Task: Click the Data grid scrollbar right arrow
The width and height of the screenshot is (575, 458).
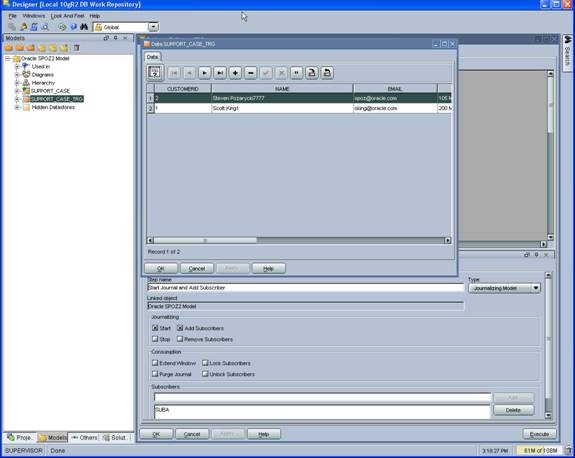Action: pos(448,240)
